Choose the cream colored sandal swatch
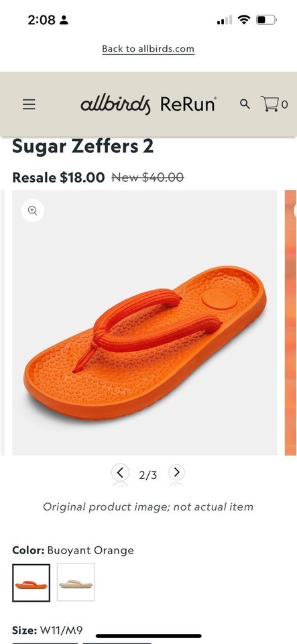This screenshot has width=297, height=644. pyautogui.click(x=76, y=582)
